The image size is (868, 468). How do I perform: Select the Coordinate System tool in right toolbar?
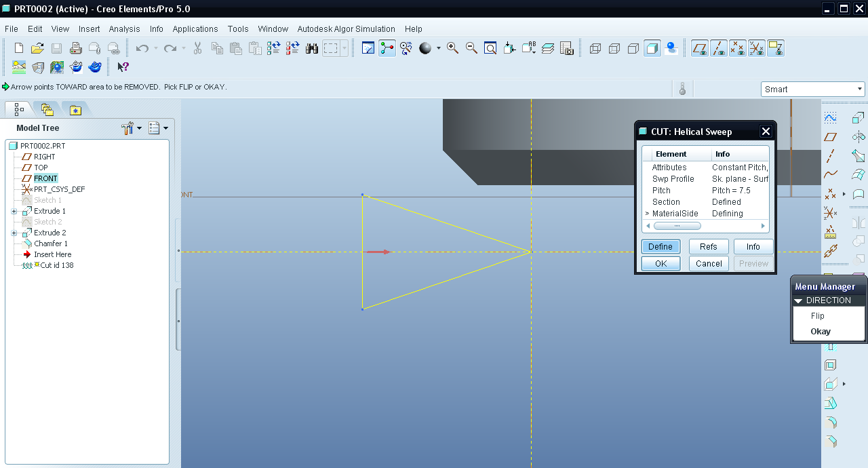point(830,213)
